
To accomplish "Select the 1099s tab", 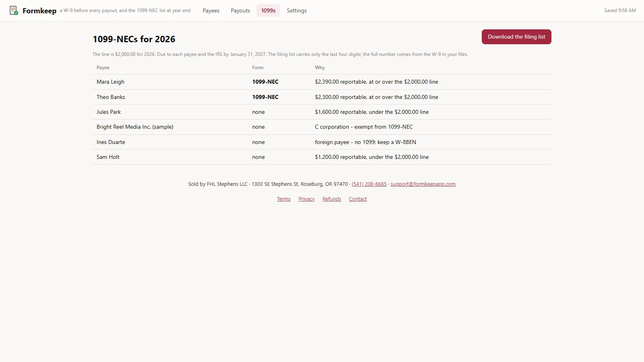I will [268, 10].
